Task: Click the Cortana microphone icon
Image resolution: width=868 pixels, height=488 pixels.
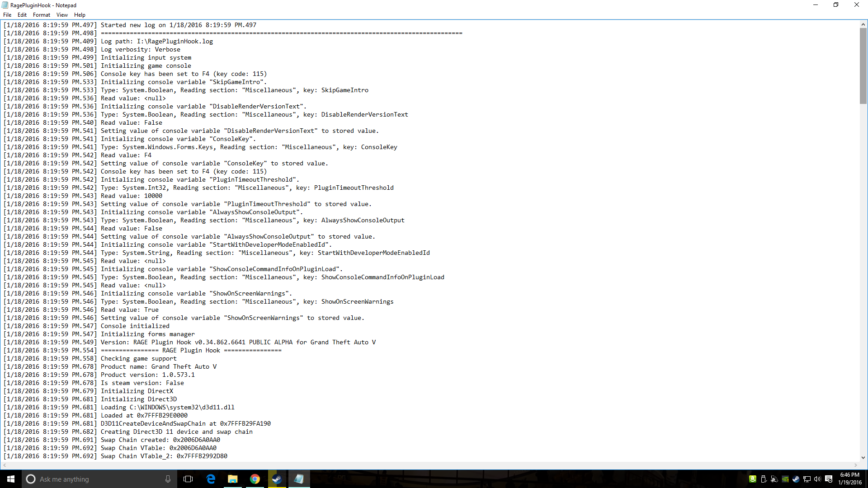Action: coord(168,479)
